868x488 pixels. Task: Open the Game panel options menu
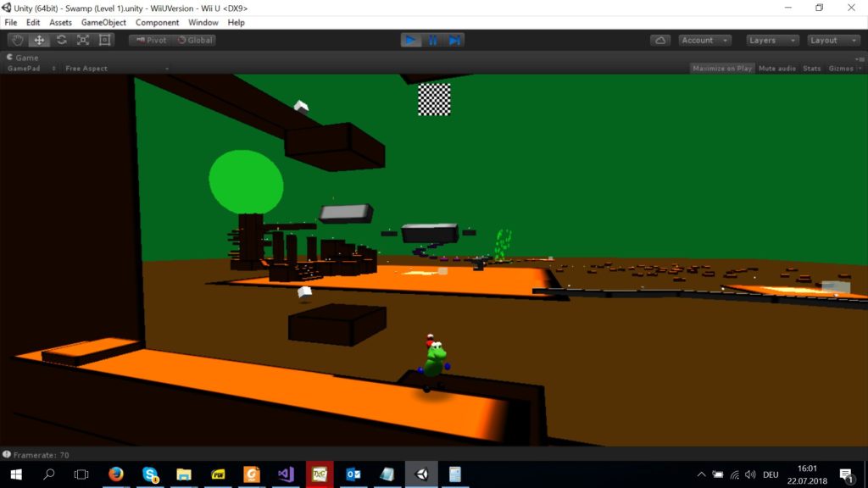pyautogui.click(x=860, y=58)
